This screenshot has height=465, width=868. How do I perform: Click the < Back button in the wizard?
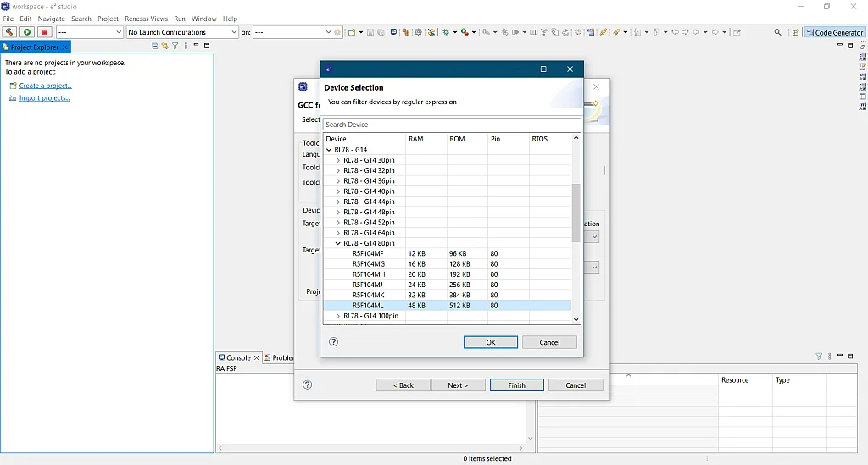pos(403,385)
